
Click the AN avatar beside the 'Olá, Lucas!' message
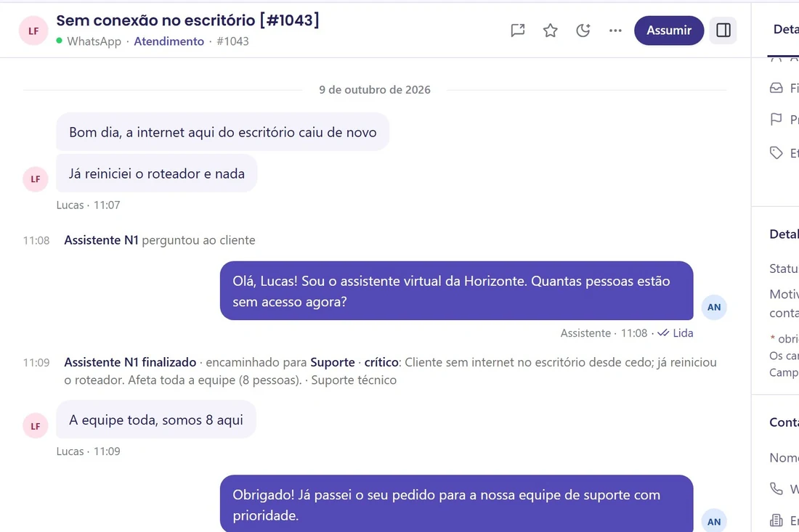(x=714, y=307)
